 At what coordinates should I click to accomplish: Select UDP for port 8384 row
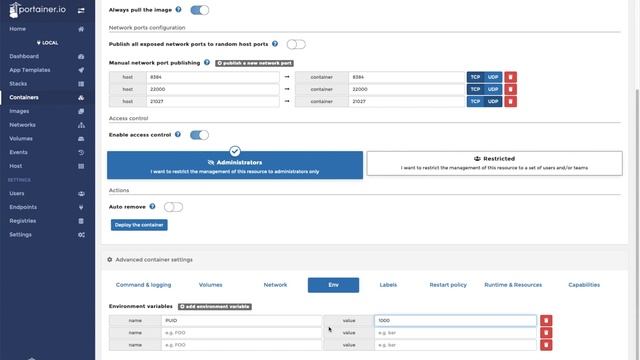click(x=493, y=77)
